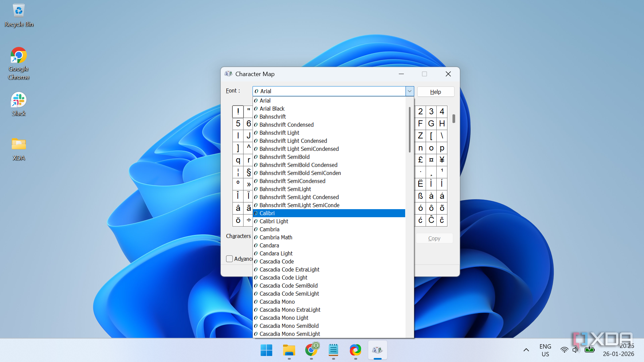Open the volume speaker tray icon
The width and height of the screenshot is (644, 362).
[x=576, y=350]
